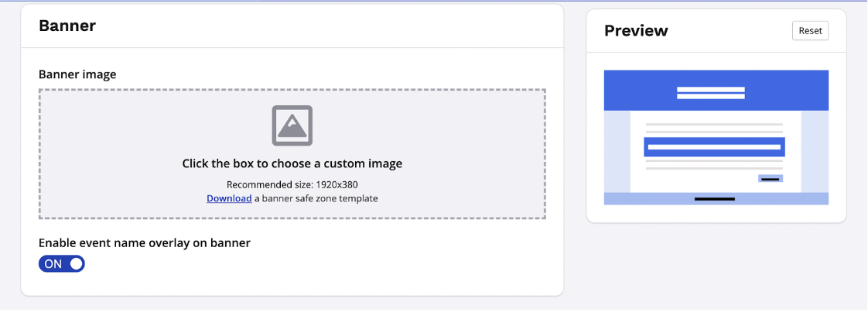Click the black footer line in preview
Screen dimensions: 868x316
[714, 199]
